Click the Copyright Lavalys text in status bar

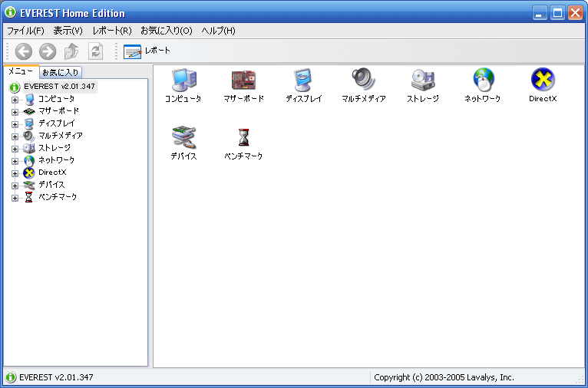(444, 377)
